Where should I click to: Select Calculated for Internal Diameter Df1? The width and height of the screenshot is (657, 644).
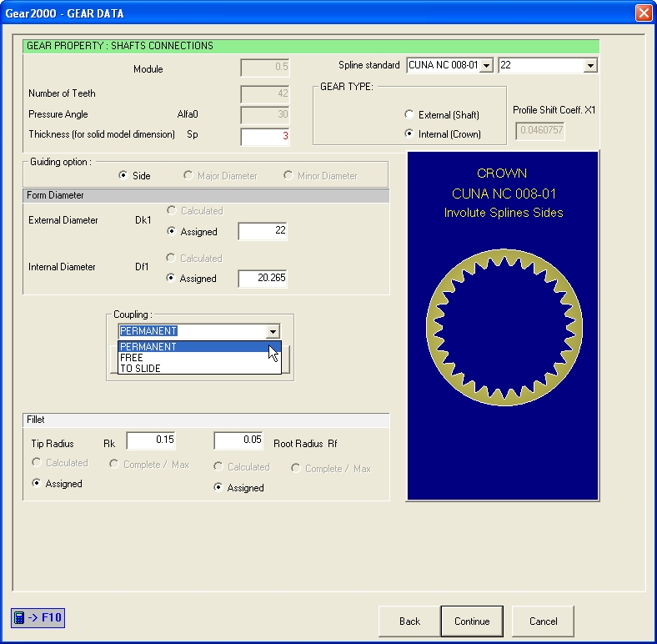tap(194, 259)
